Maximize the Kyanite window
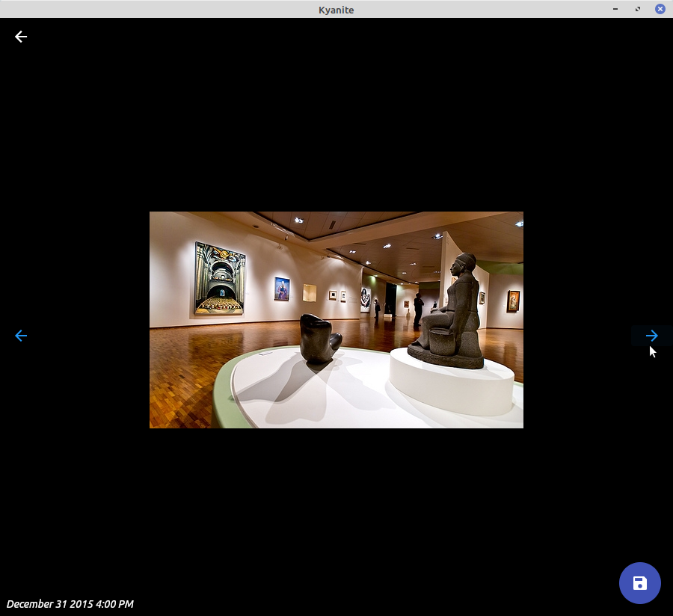Image resolution: width=673 pixels, height=616 pixels. click(x=638, y=9)
